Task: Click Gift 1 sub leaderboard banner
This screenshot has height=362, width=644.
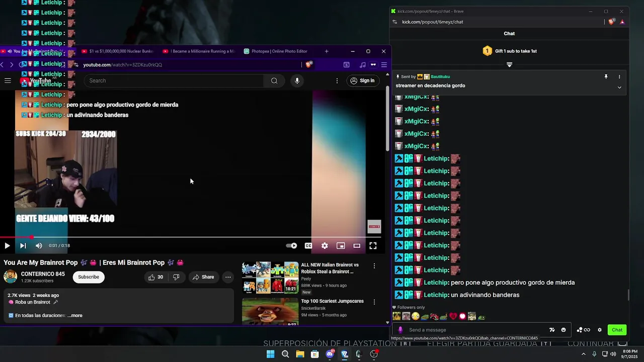Action: coord(509,51)
